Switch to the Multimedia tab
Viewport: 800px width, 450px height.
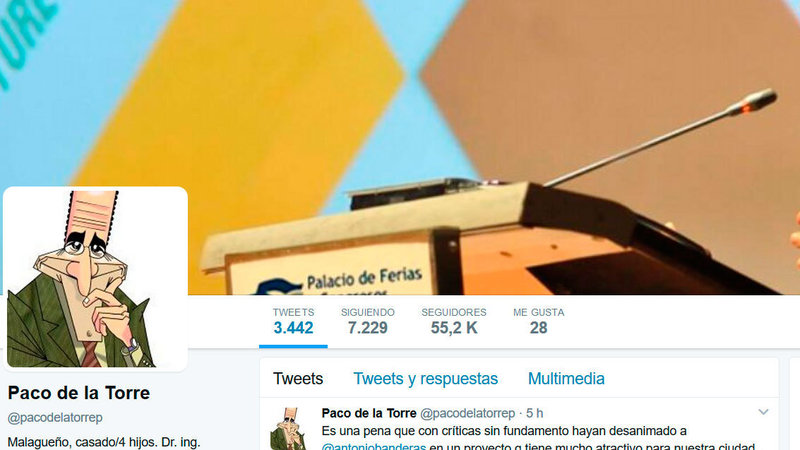click(566, 379)
